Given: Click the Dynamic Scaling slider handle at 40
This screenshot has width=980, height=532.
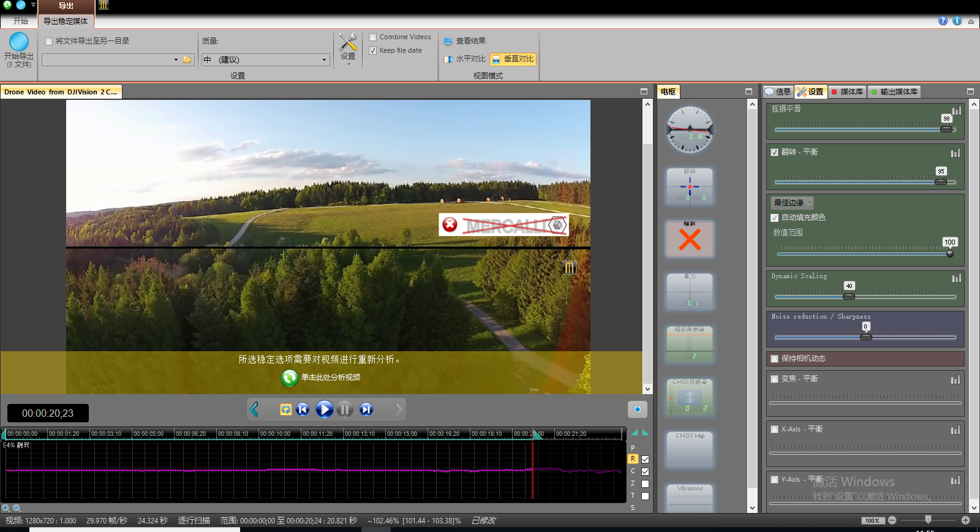Looking at the screenshot, I should [x=849, y=297].
